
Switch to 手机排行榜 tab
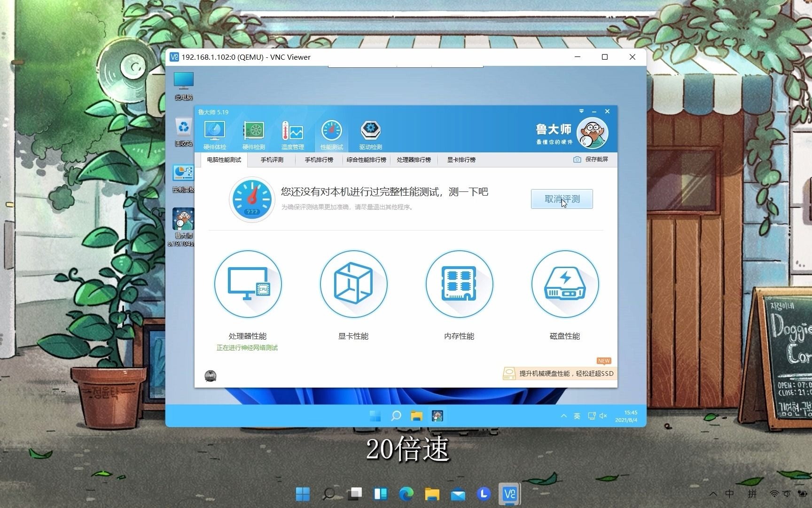click(x=319, y=160)
